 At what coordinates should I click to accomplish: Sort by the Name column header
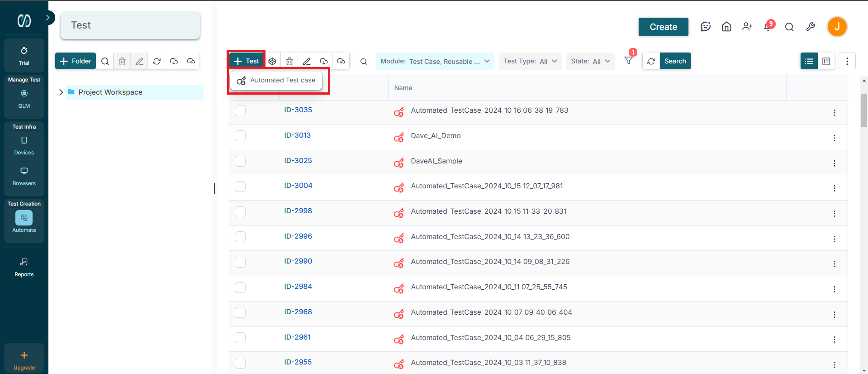coord(403,88)
